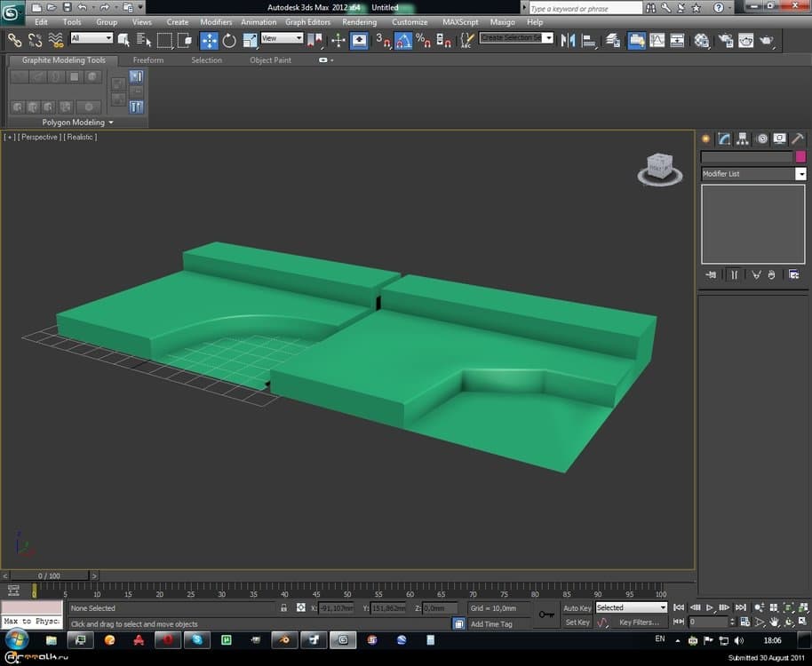This screenshot has height=666, width=812.
Task: Open the Utilities hammer panel tab
Action: click(x=798, y=139)
